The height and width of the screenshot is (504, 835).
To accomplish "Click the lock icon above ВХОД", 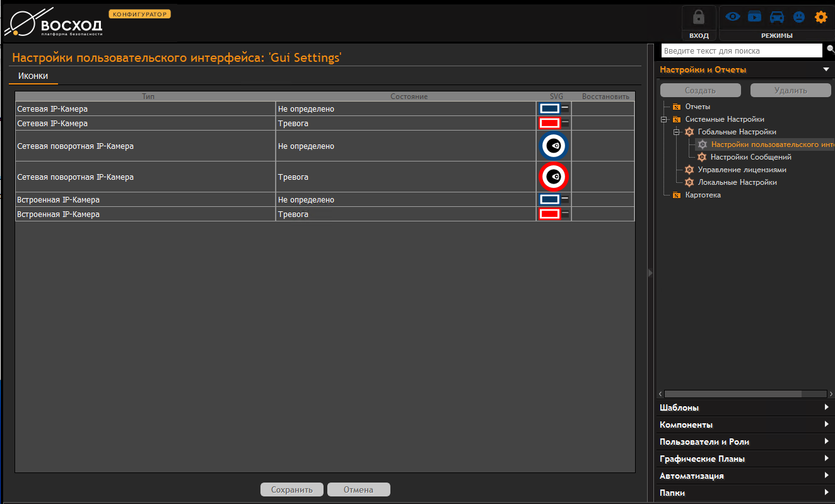I will 699,18.
